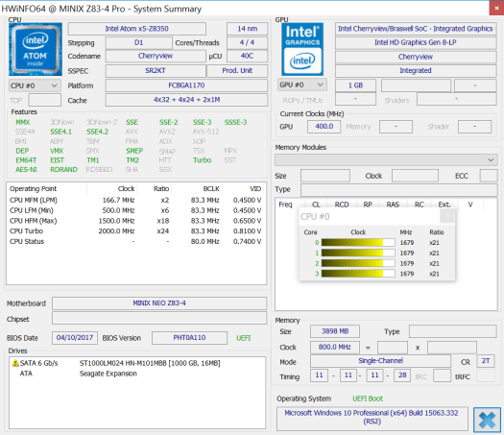The height and width of the screenshot is (435, 504).
Task: Click the CR 2T field
Action: [486, 361]
